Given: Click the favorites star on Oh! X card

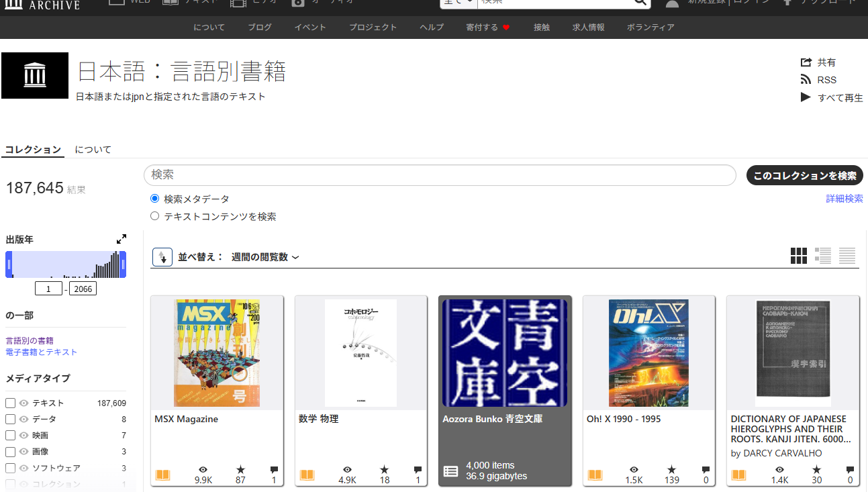Looking at the screenshot, I should point(672,470).
